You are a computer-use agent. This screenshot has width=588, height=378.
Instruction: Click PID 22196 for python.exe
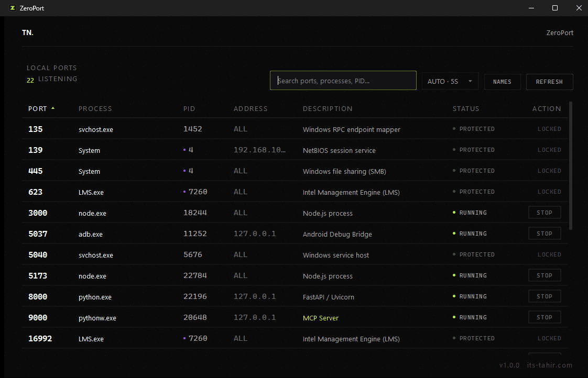point(195,297)
